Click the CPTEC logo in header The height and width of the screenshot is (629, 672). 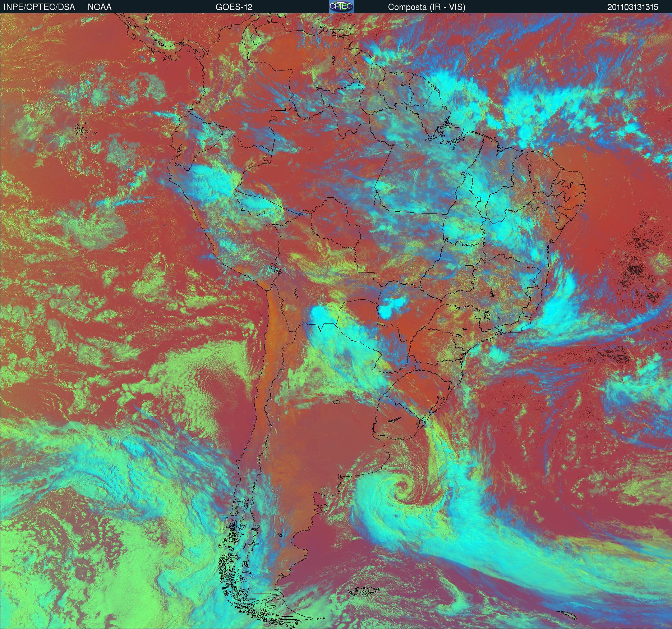click(x=341, y=6)
